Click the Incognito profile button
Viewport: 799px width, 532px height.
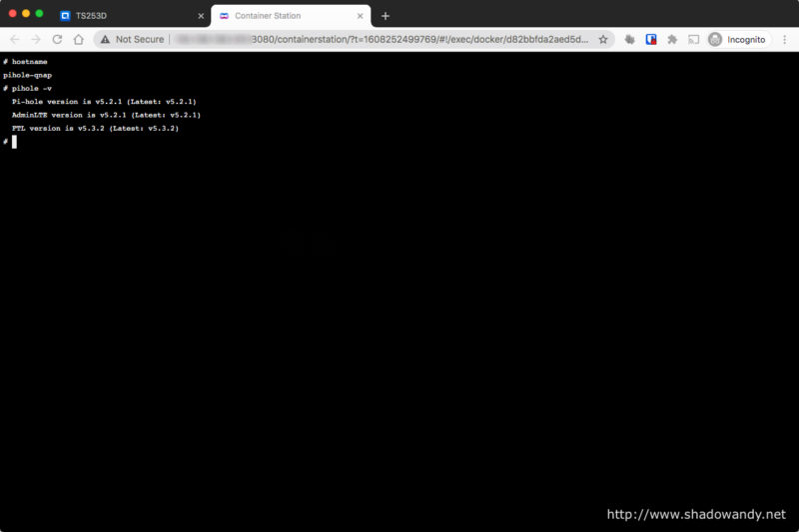(x=737, y=39)
